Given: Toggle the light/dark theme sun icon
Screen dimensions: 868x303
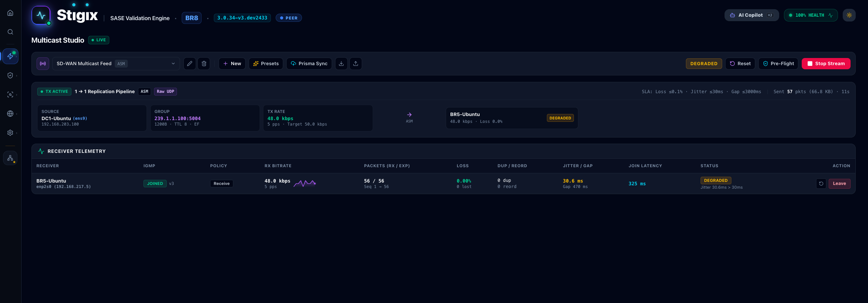Looking at the screenshot, I should 849,15.
